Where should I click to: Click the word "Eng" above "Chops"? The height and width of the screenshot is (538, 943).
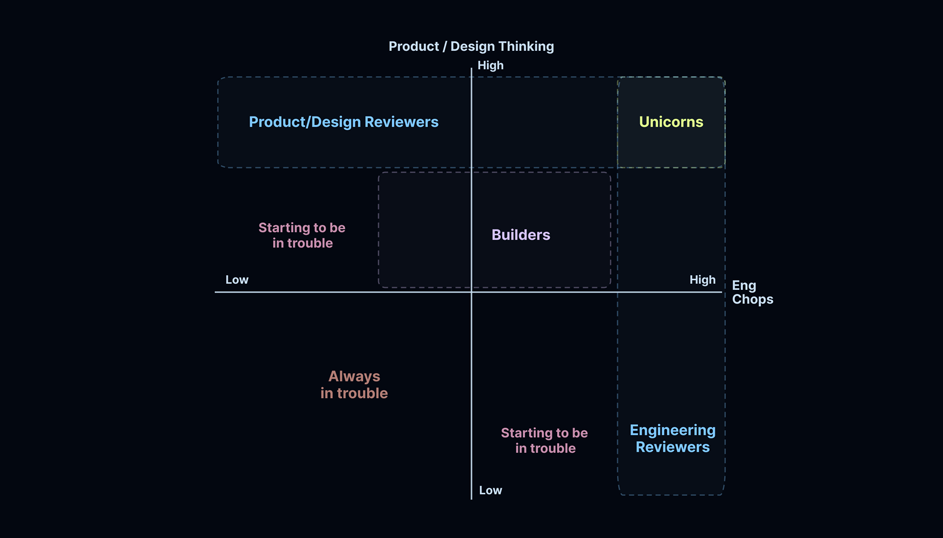pyautogui.click(x=744, y=286)
